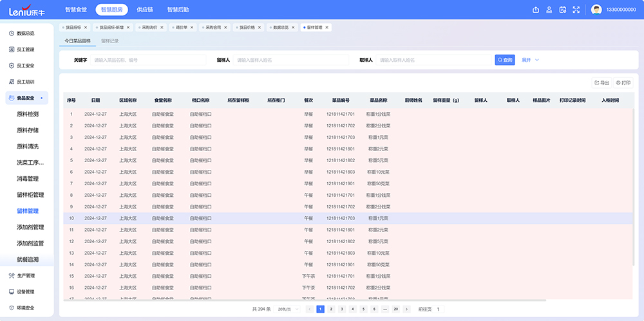The image size is (644, 321).
Task: Click the user avatar picture
Action: (x=596, y=10)
